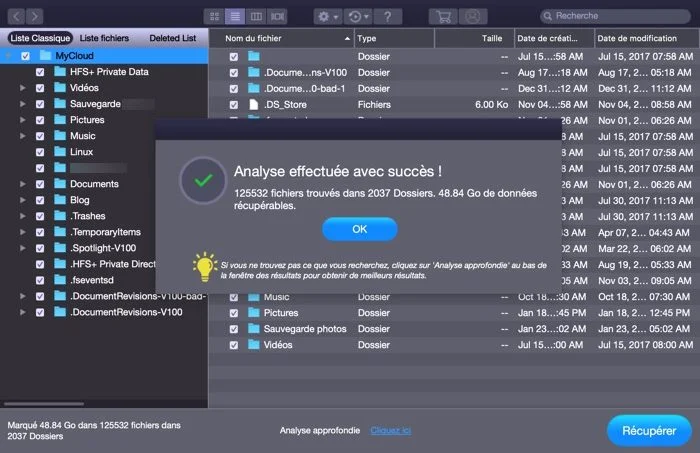Sort by Type column header
This screenshot has height=453, width=700.
[x=395, y=38]
